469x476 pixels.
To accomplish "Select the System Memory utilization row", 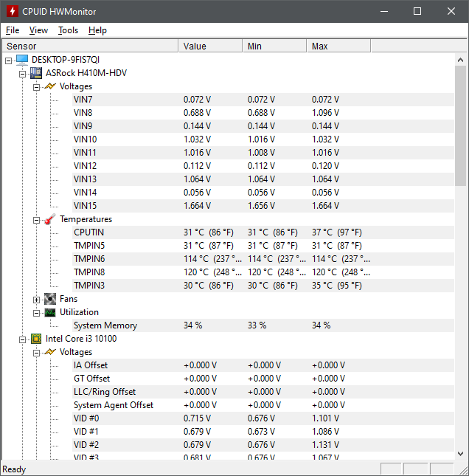I will (x=263, y=325).
